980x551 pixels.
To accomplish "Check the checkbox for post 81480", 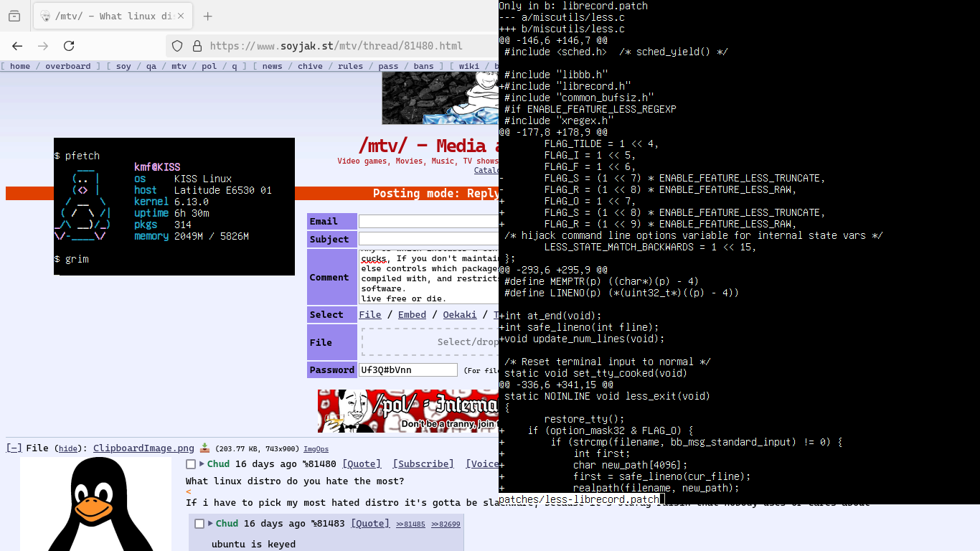I will (x=191, y=464).
